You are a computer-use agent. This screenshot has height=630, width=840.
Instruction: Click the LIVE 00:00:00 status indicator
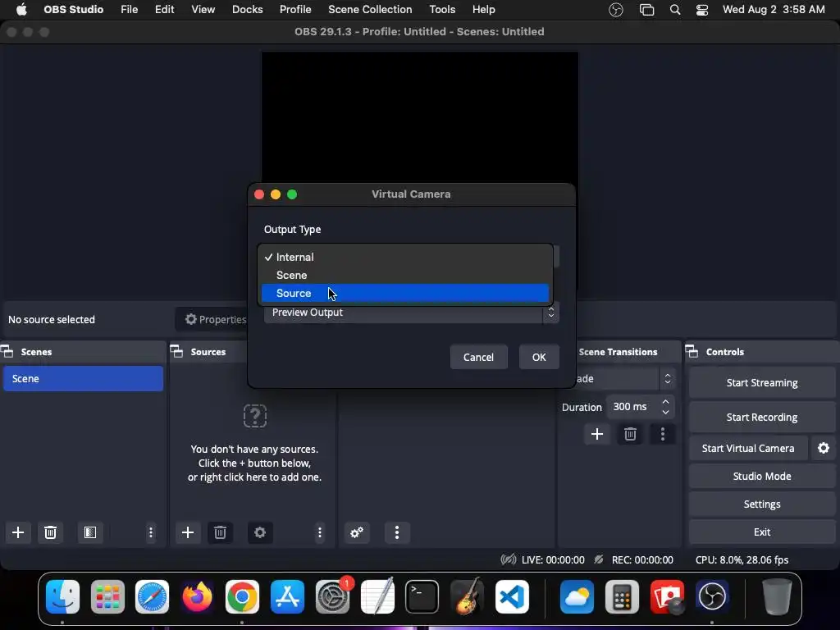[543, 559]
